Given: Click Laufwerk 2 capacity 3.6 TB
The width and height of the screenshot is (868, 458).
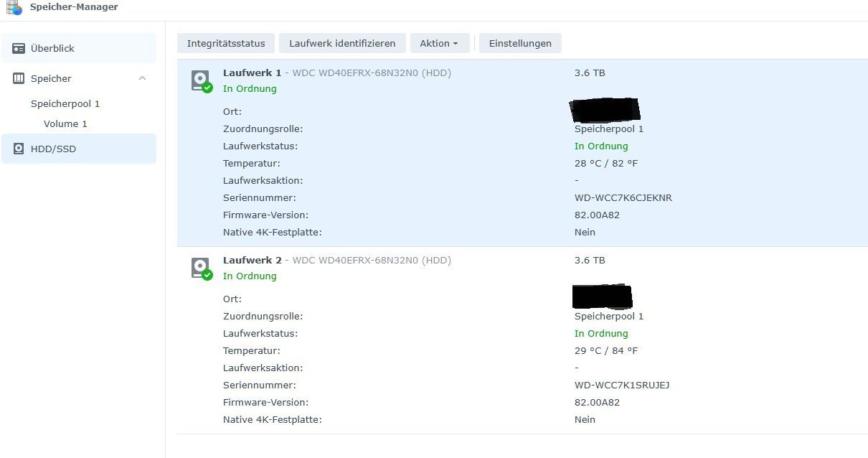Looking at the screenshot, I should [590, 260].
